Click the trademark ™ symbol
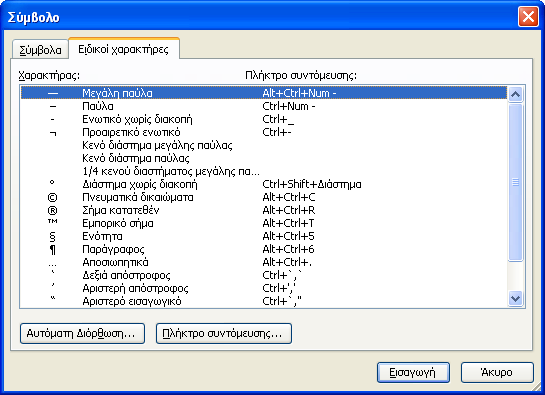The height and width of the screenshot is (395, 545). pyautogui.click(x=52, y=222)
